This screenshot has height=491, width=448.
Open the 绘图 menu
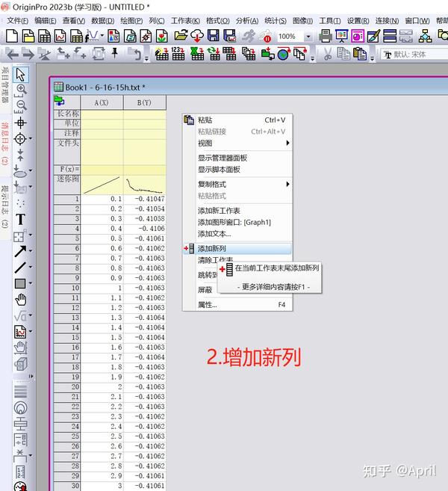[x=131, y=21]
